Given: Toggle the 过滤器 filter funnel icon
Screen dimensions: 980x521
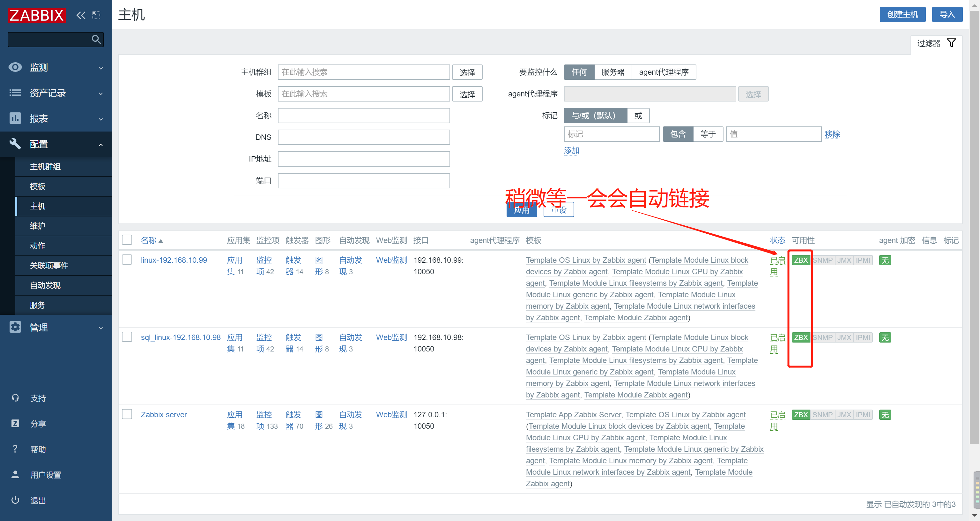Looking at the screenshot, I should coord(952,43).
